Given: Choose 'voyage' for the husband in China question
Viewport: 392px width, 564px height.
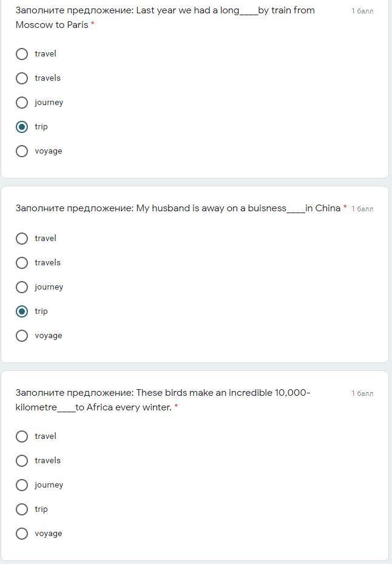Looking at the screenshot, I should 22,336.
